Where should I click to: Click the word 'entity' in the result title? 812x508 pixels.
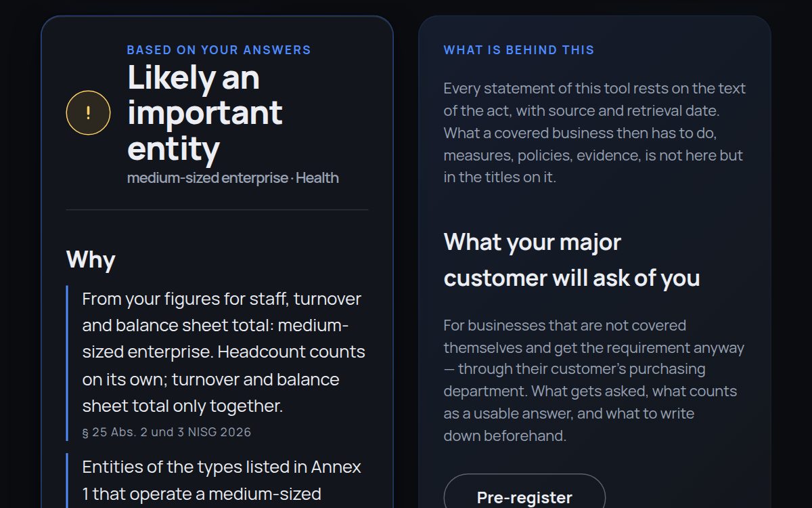coord(173,148)
